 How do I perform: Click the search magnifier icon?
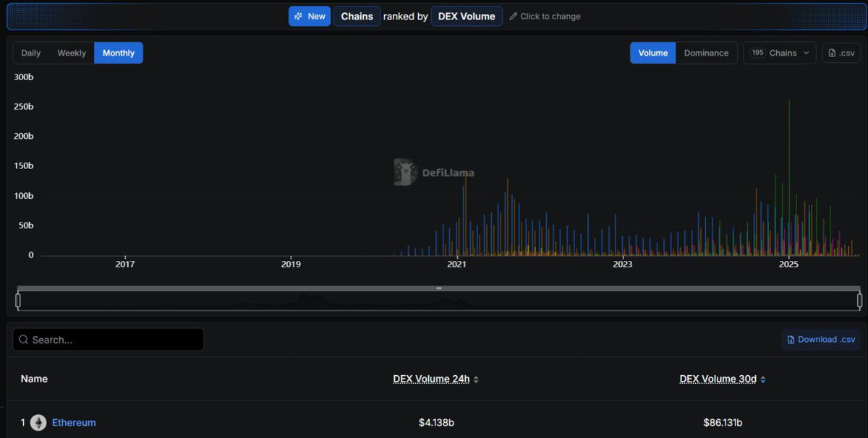point(24,340)
